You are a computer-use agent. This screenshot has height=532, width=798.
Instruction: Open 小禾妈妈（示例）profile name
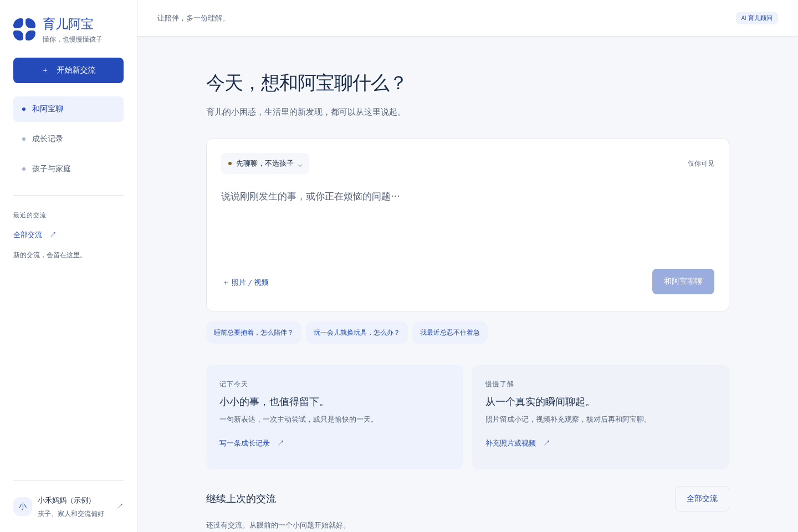point(66,500)
